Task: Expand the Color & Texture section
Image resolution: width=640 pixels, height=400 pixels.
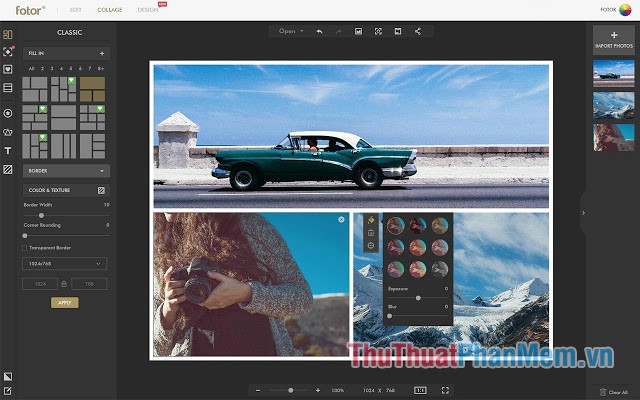Action: tap(66, 190)
